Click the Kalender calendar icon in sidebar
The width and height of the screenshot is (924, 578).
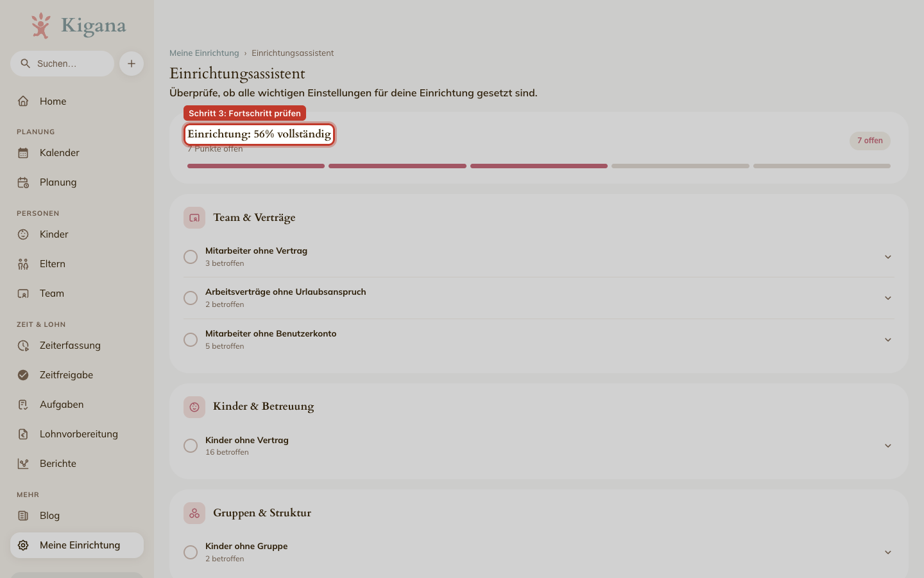coord(23,153)
